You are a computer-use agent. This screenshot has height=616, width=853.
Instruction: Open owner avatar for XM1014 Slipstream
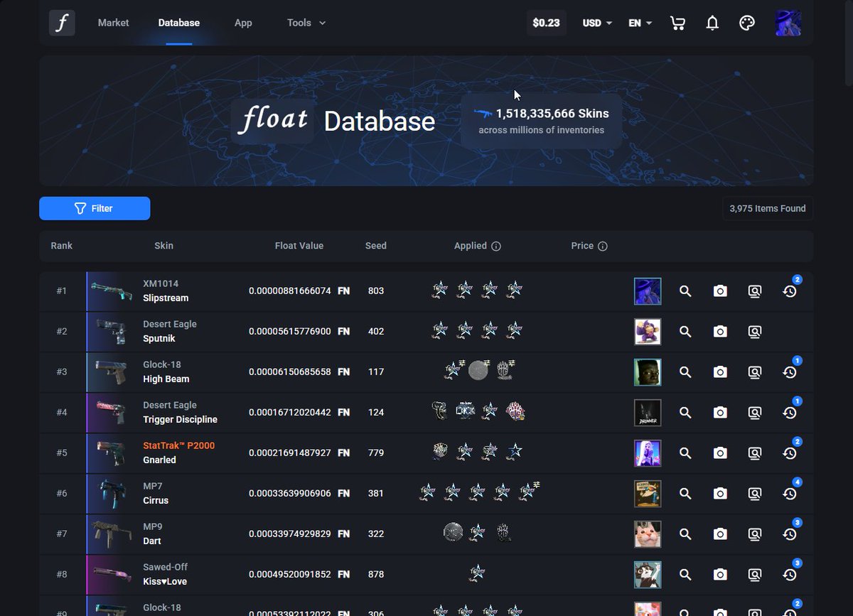[648, 291]
